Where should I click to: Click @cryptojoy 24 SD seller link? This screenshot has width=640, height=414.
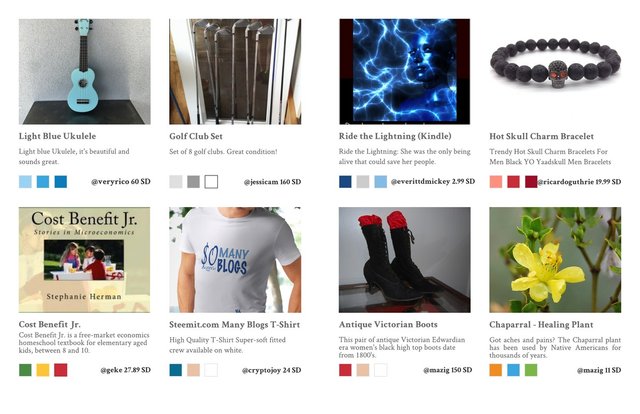pos(271,370)
